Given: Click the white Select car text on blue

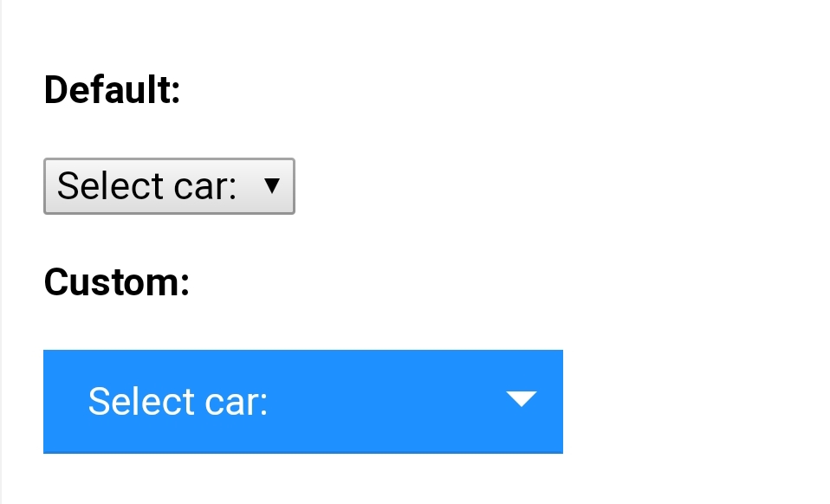Looking at the screenshot, I should (177, 401).
